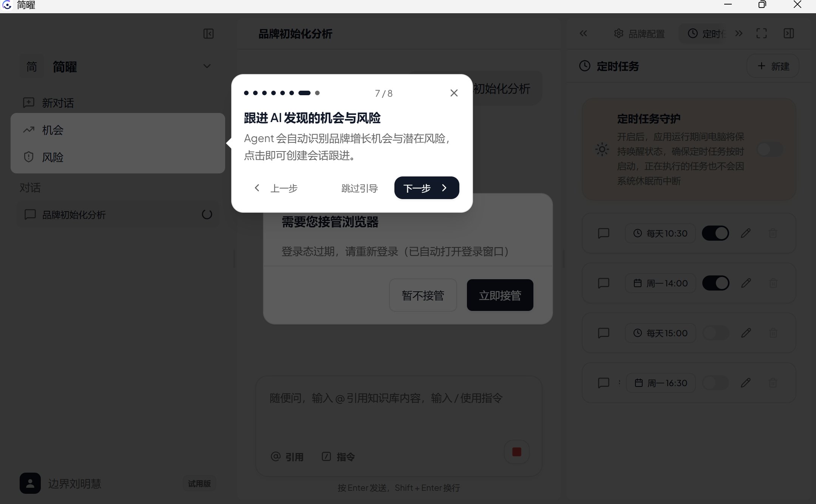This screenshot has height=504, width=816.
Task: Click 立即接管 to take over browser
Action: [x=500, y=295]
